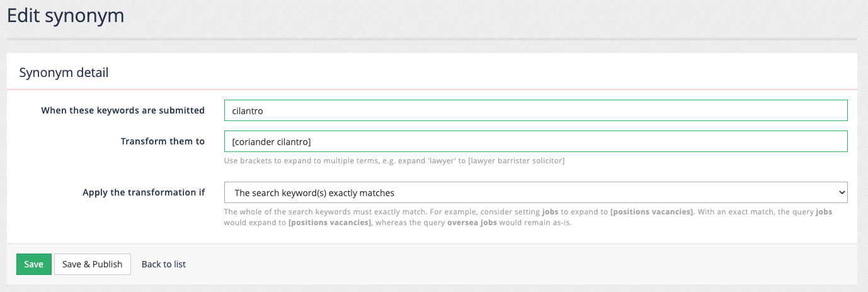Click the "Save & Publish" button
868x292 pixels.
tap(93, 264)
